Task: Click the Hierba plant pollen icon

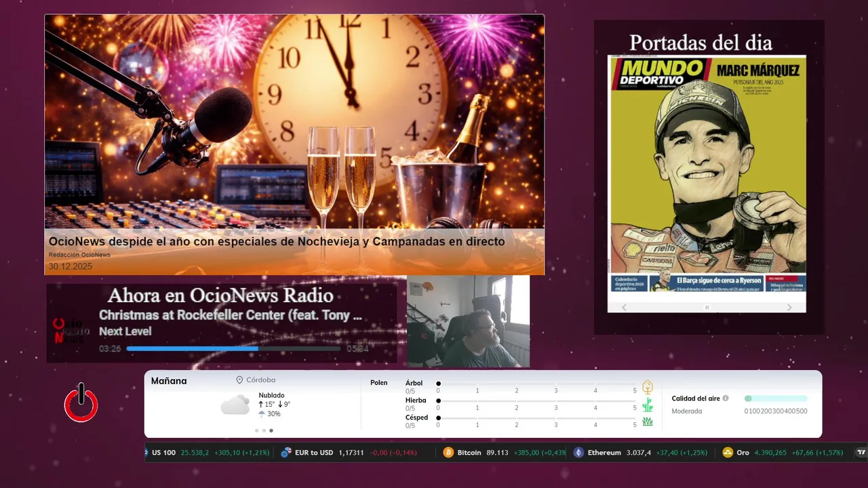Action: coord(648,405)
